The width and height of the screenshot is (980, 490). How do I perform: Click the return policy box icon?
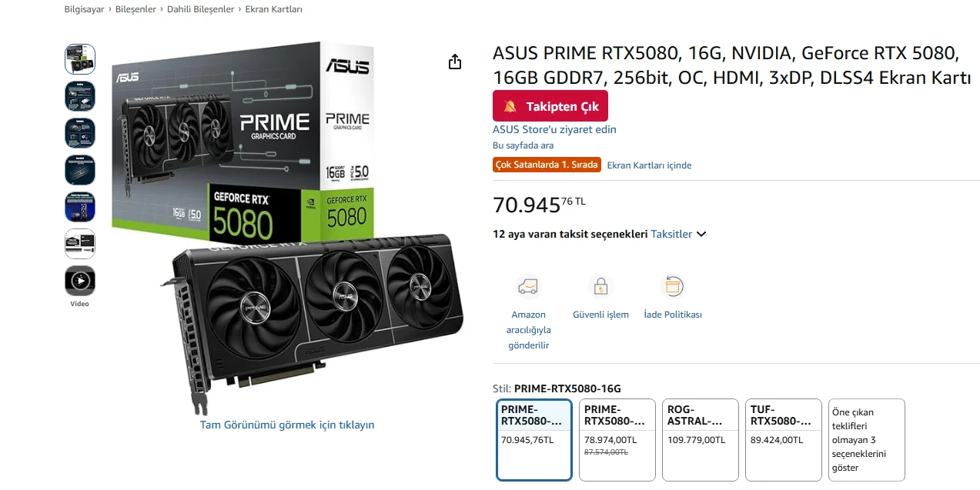point(673,286)
